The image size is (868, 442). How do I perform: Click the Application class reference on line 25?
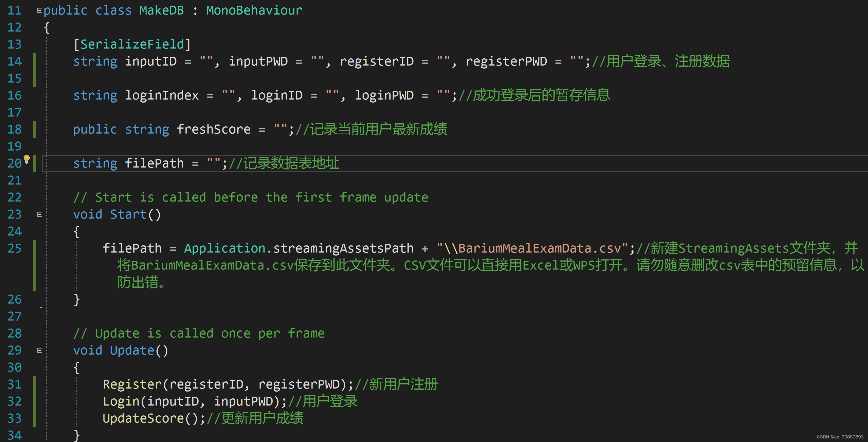(225, 248)
